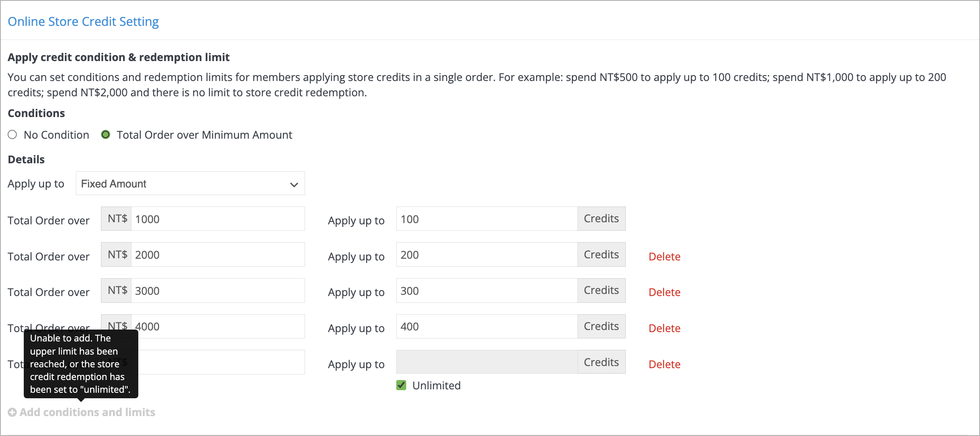Screen dimensions: 980x436
Task: Uncheck the Unlimited checkbox
Action: [x=401, y=385]
